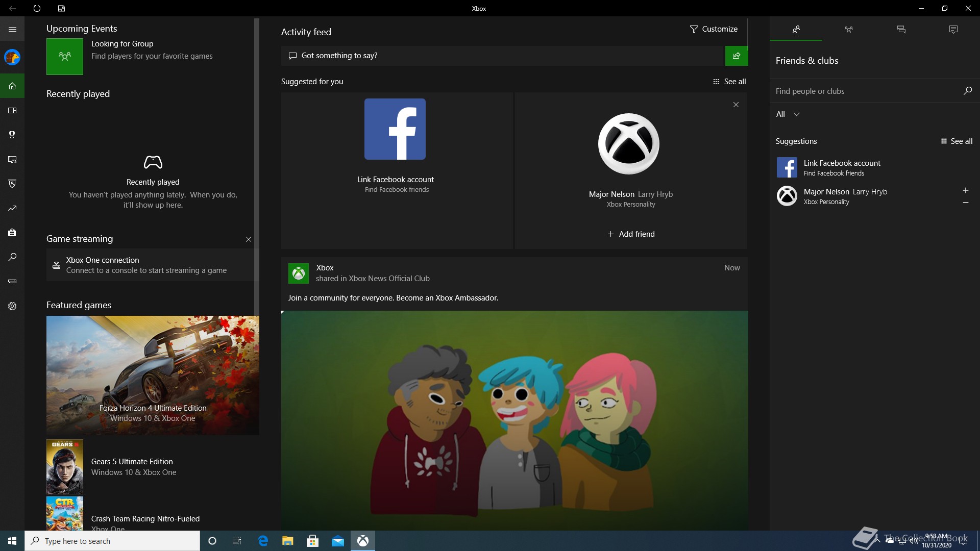Viewport: 980px width, 551px height.
Task: Open Link Facebook account card
Action: (397, 170)
